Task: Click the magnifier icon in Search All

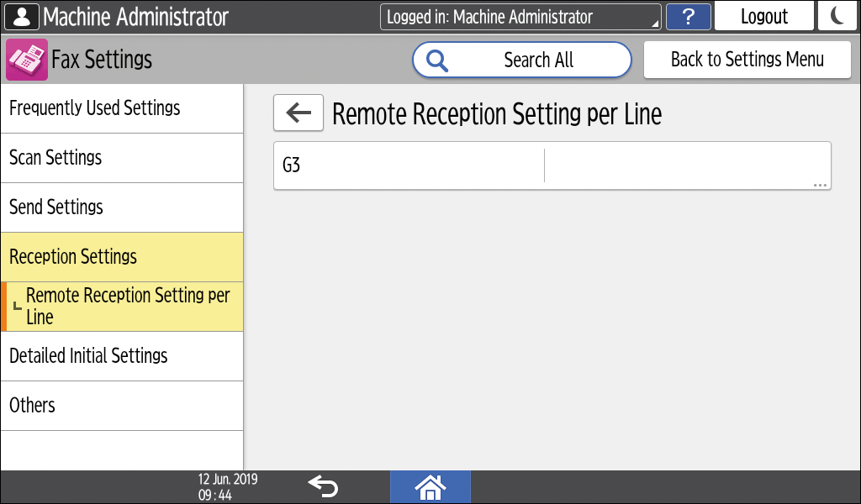Action: pyautogui.click(x=438, y=60)
